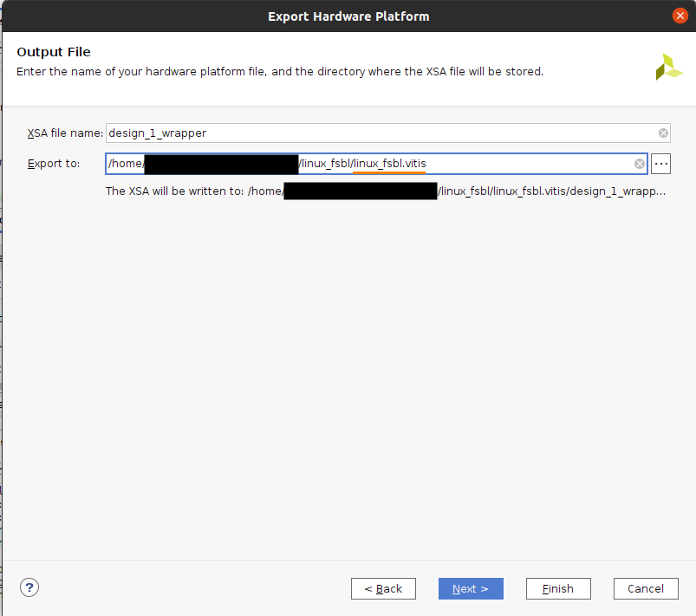
Task: Click the Finish button
Action: point(558,588)
